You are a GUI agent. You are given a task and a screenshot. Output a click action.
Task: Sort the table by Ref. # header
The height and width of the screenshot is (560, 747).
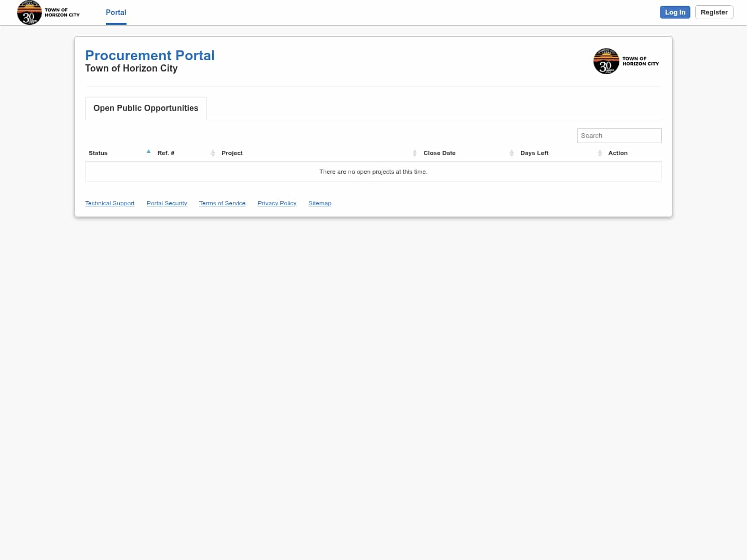pos(165,153)
